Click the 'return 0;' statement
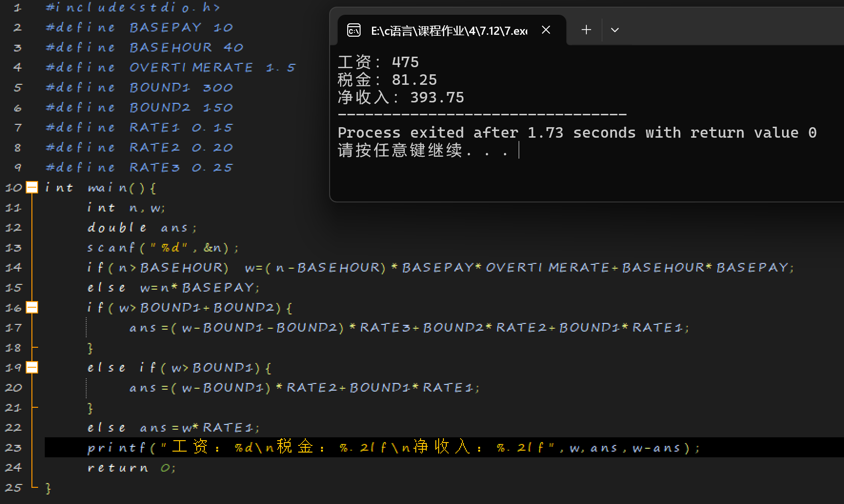The image size is (844, 504). tap(131, 468)
